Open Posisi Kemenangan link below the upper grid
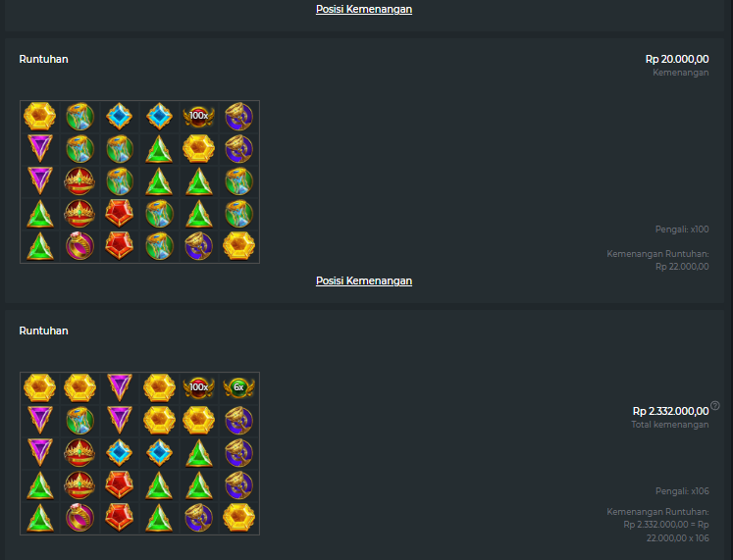The height and width of the screenshot is (560, 733). coord(364,280)
